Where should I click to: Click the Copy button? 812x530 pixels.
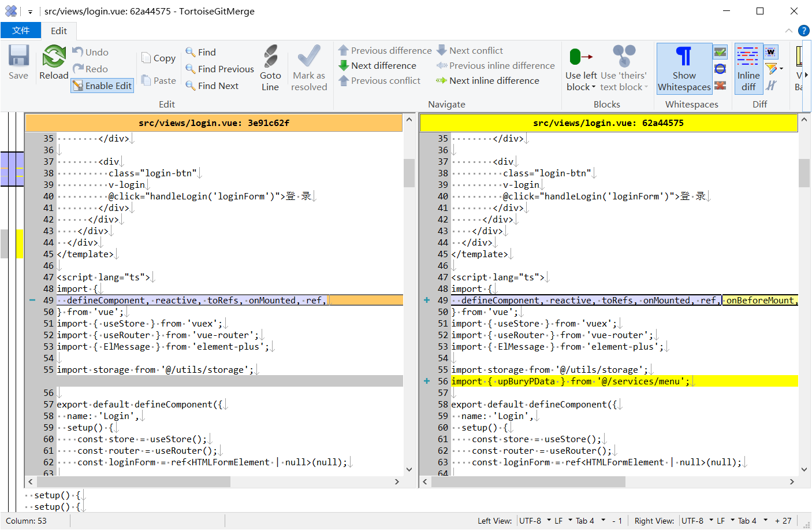[x=158, y=58]
